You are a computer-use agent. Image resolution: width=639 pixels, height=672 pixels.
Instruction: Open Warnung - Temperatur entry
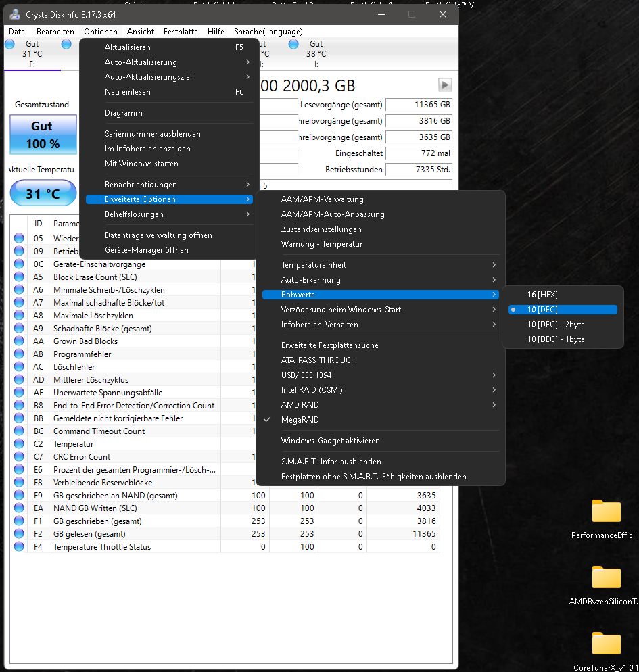click(x=381, y=244)
